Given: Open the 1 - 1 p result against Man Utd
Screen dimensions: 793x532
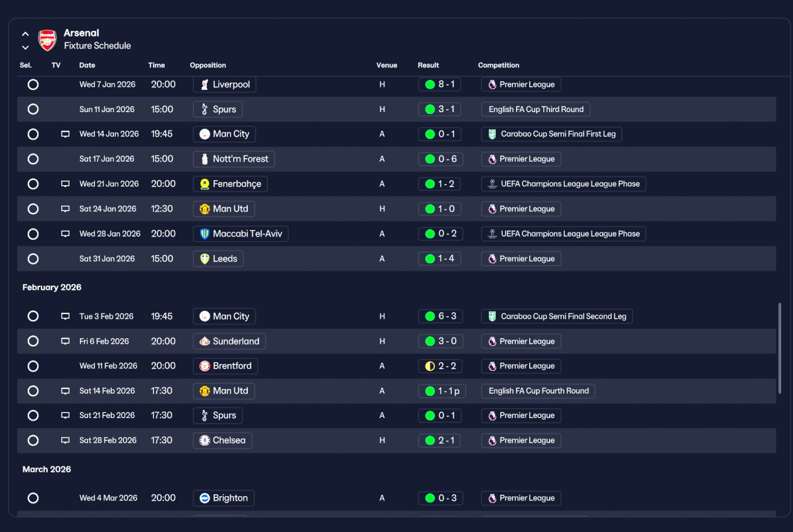Looking at the screenshot, I should (442, 391).
